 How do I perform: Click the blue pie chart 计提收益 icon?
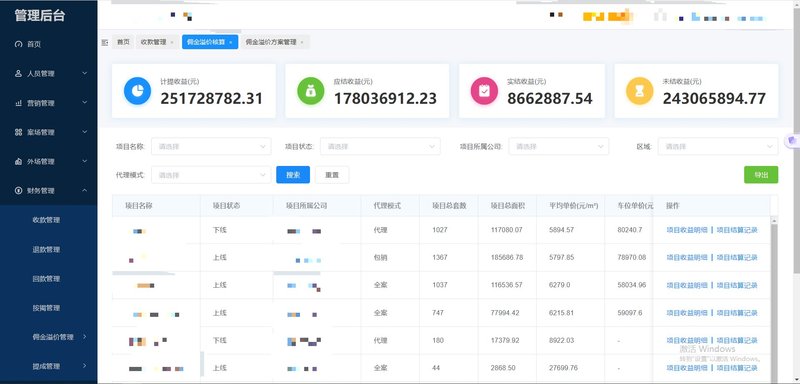pyautogui.click(x=137, y=91)
